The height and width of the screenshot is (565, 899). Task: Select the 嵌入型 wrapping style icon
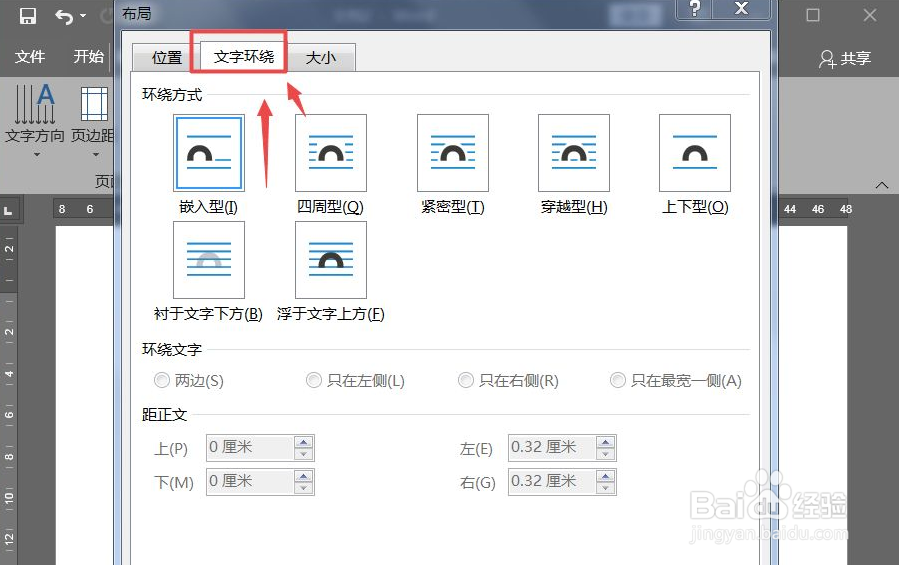pos(209,153)
